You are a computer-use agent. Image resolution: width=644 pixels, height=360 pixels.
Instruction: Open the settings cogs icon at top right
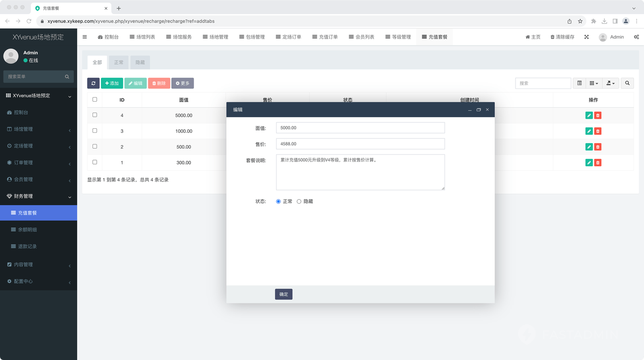tap(636, 37)
